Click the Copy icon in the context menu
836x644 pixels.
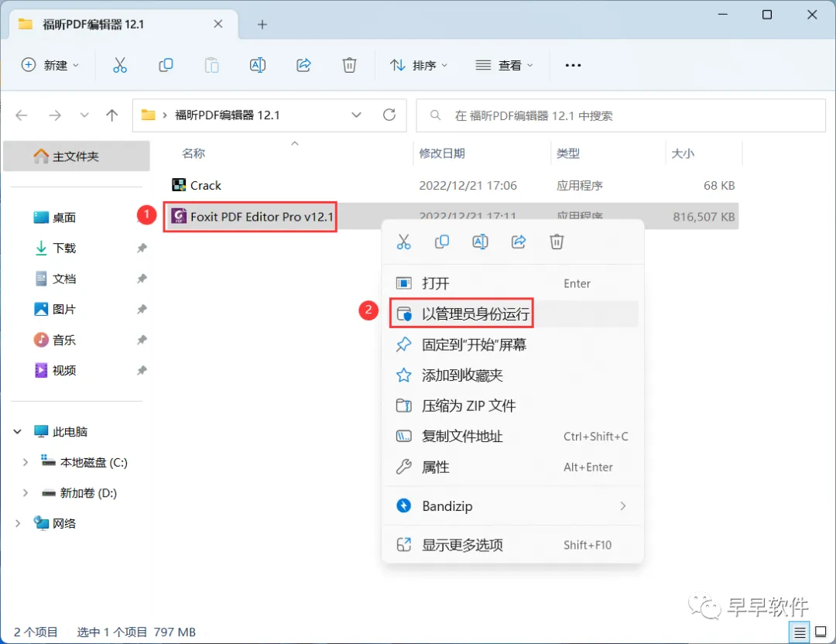point(442,242)
